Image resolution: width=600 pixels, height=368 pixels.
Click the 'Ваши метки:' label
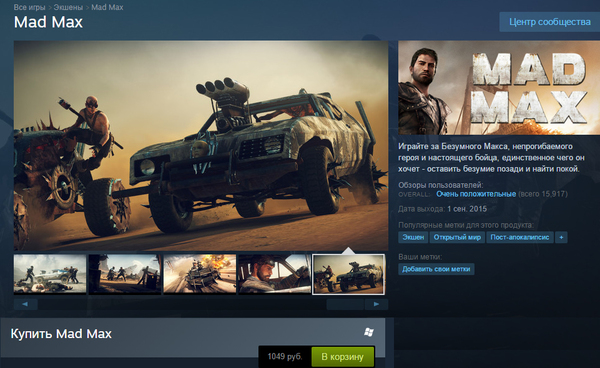(420, 257)
